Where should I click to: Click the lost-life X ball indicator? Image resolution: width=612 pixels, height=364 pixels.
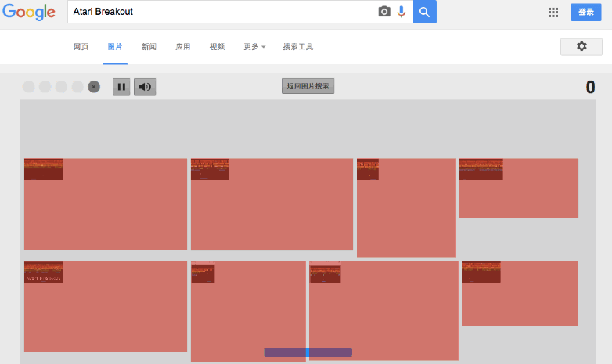pos(94,87)
